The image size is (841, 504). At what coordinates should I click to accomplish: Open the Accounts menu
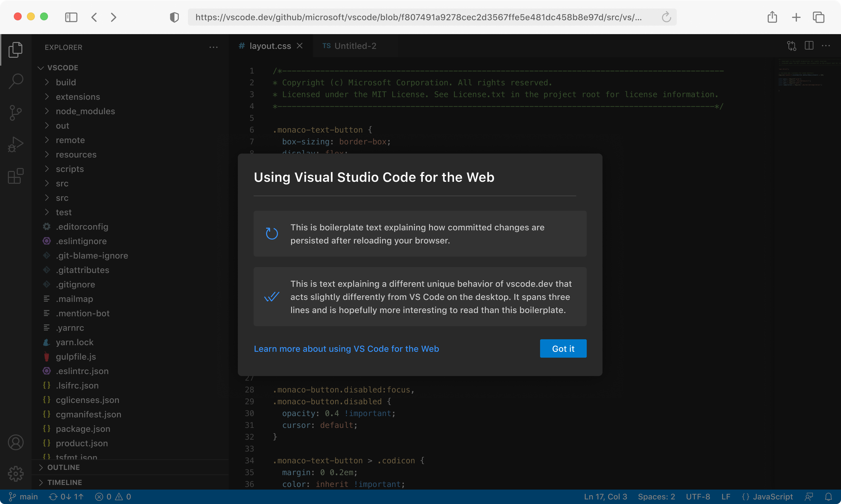click(x=15, y=442)
